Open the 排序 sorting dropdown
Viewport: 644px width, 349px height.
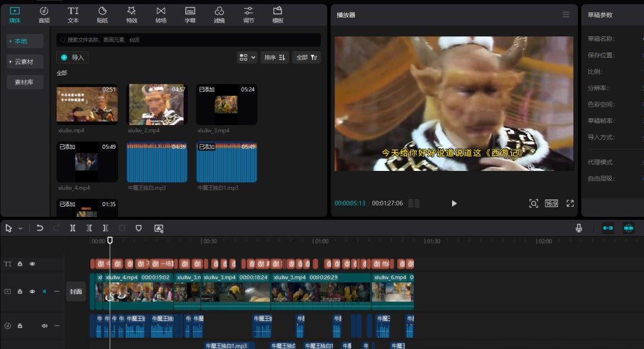click(274, 57)
